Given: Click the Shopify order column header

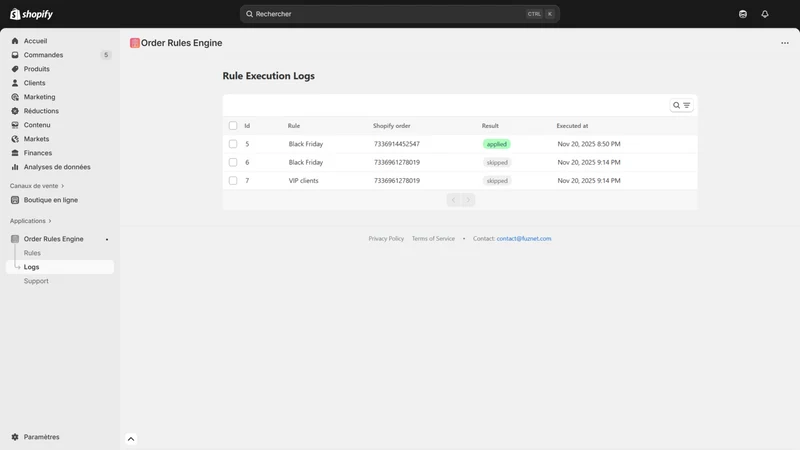Looking at the screenshot, I should [x=391, y=126].
